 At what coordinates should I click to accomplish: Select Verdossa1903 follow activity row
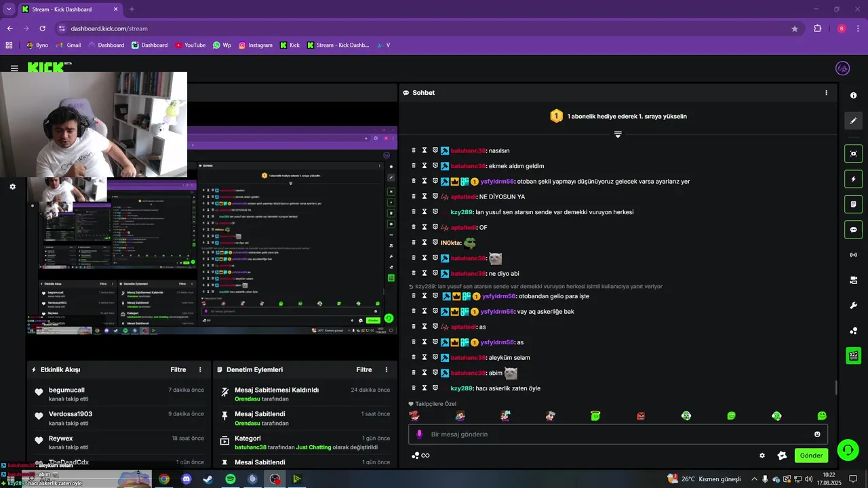tap(119, 418)
